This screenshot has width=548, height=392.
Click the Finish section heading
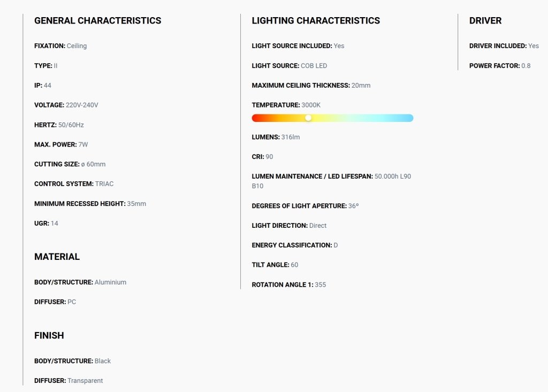[x=49, y=335]
